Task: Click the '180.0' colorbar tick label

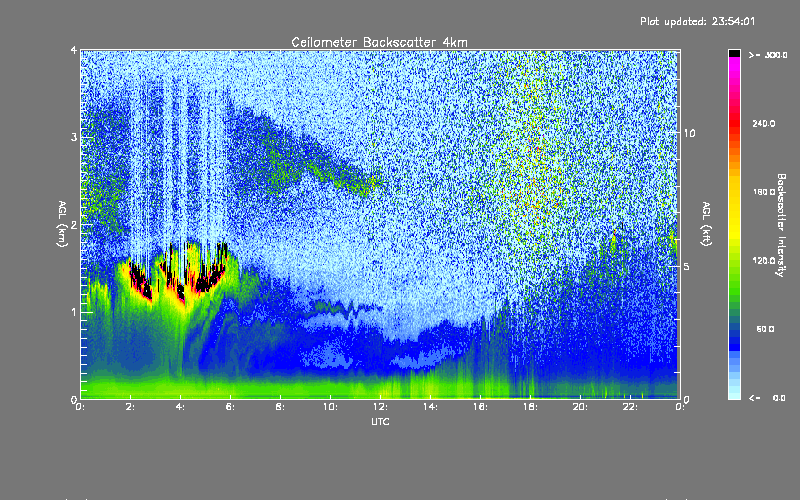Action: coord(764,192)
